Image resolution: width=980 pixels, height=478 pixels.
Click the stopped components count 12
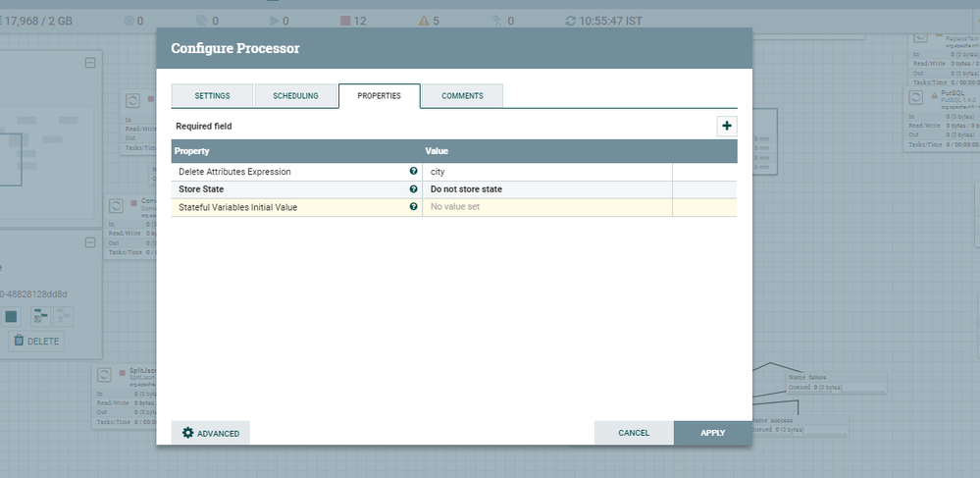353,21
